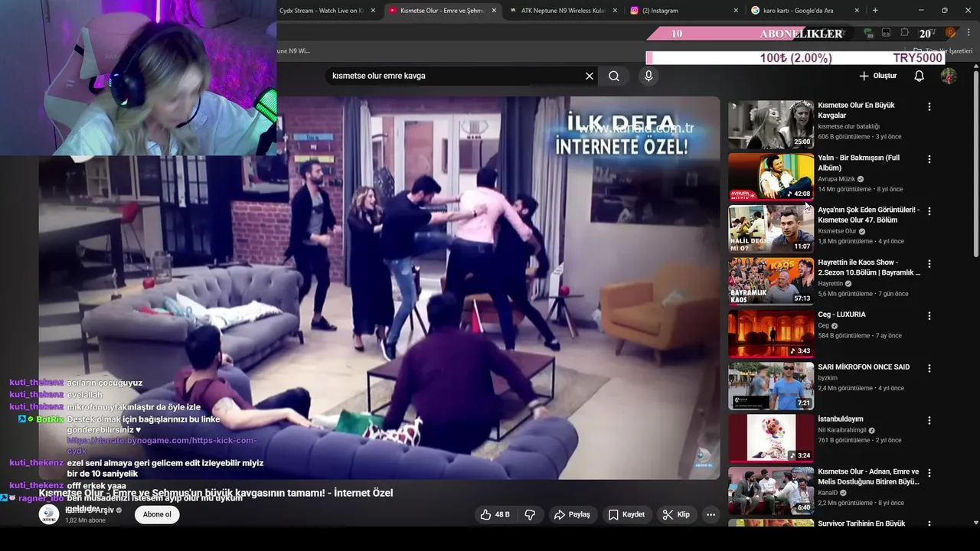Viewport: 980px width, 551px height.
Task: Close the ATK Neptune N9 tab
Action: pyautogui.click(x=615, y=11)
